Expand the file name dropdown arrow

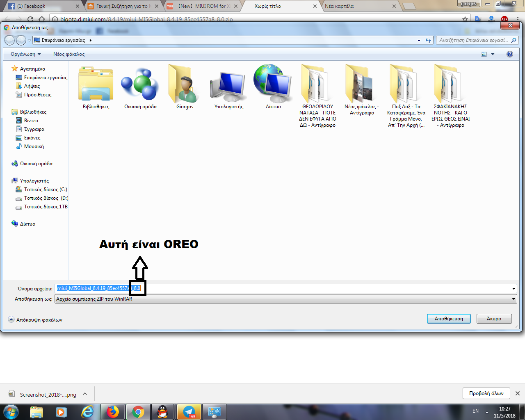(x=514, y=289)
